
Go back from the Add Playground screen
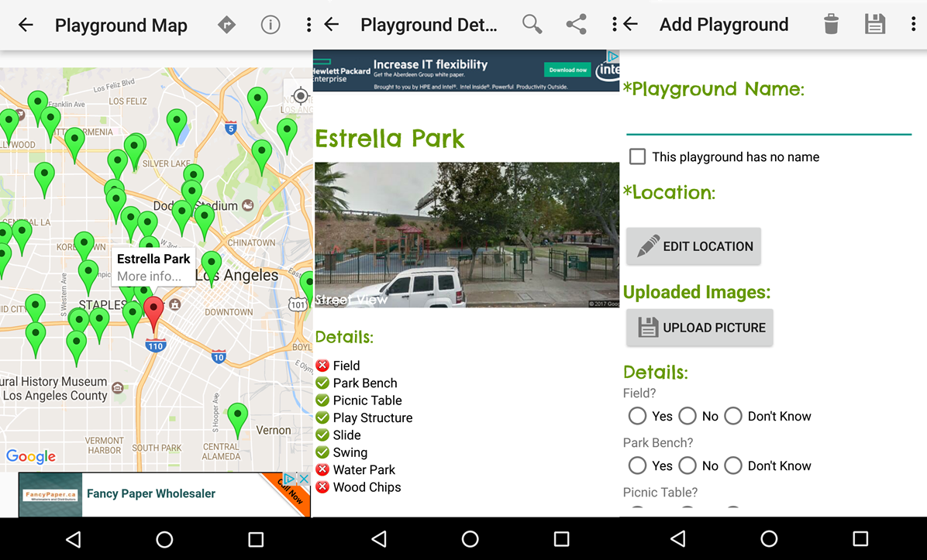pyautogui.click(x=631, y=25)
